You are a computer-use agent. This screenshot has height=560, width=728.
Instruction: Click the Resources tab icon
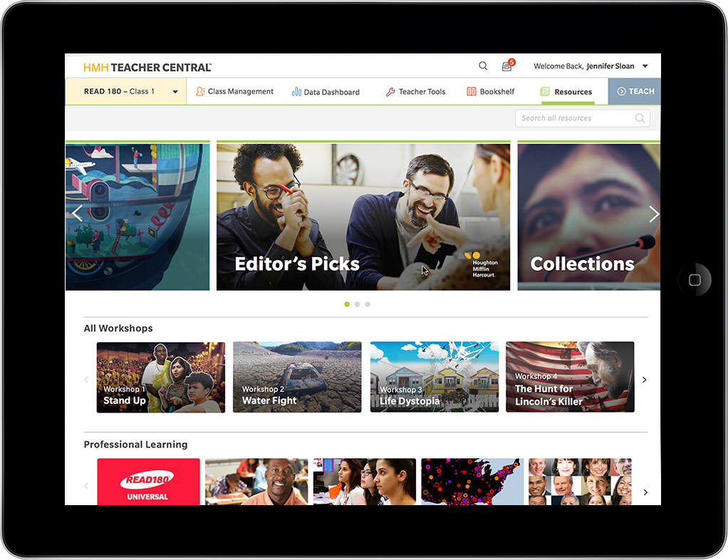click(545, 92)
